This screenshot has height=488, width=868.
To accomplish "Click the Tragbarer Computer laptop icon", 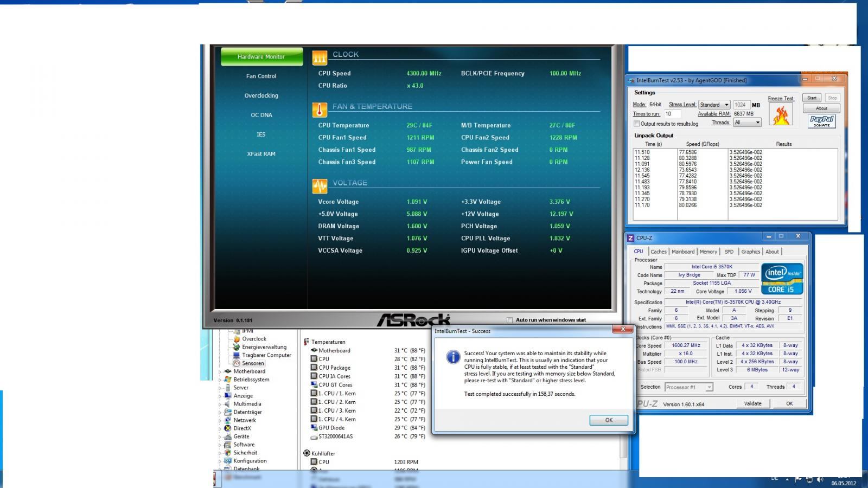I will (237, 355).
